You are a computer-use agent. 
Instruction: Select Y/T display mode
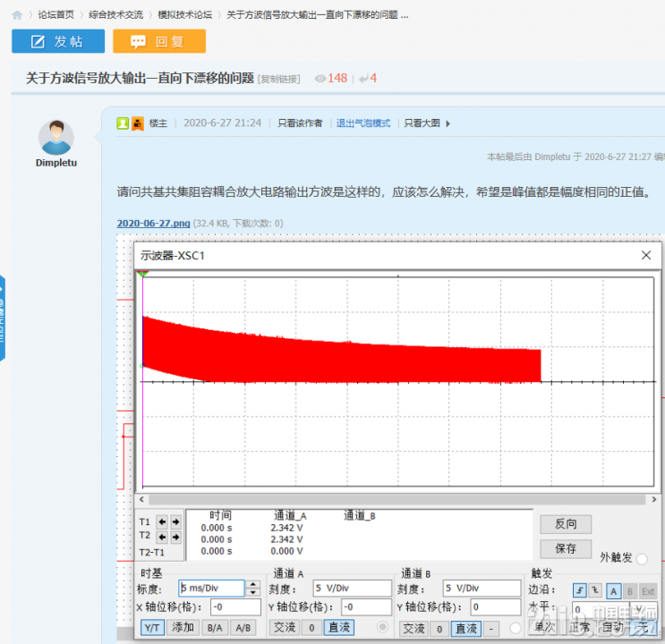pyautogui.click(x=152, y=628)
